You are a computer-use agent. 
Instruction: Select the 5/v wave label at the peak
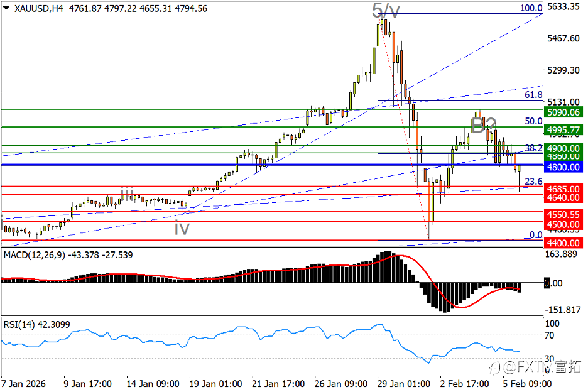point(386,10)
